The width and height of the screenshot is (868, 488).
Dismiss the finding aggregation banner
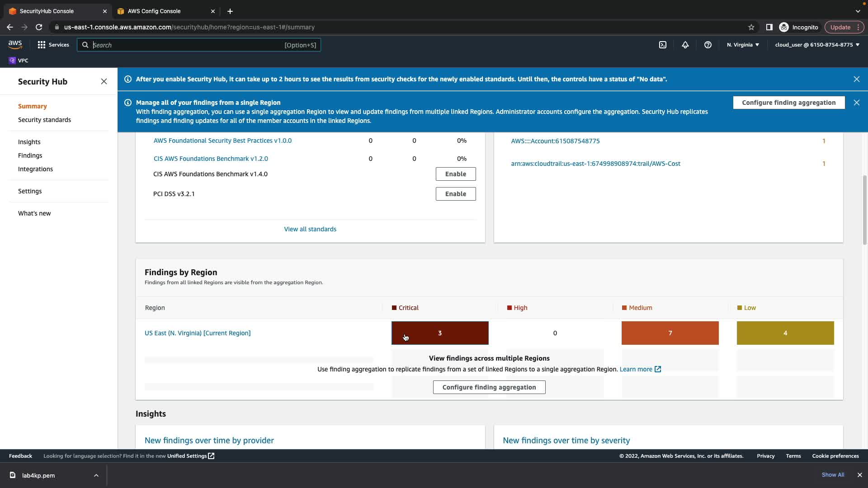[857, 103]
